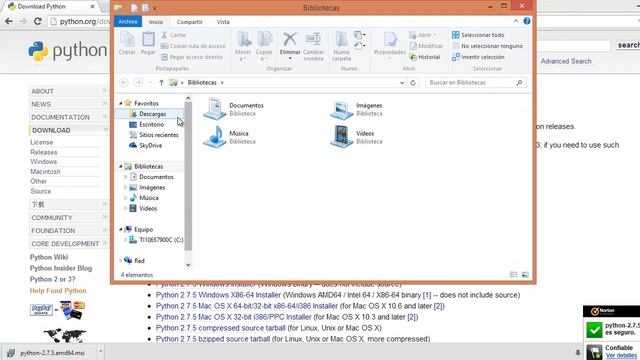Image resolution: width=640 pixels, height=360 pixels.
Task: Click Copiar ruta de acceso
Action: [x=193, y=46]
